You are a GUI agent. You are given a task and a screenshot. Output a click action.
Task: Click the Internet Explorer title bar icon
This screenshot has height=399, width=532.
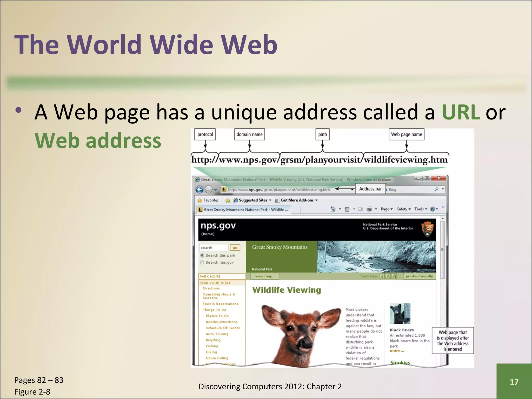[197, 179]
